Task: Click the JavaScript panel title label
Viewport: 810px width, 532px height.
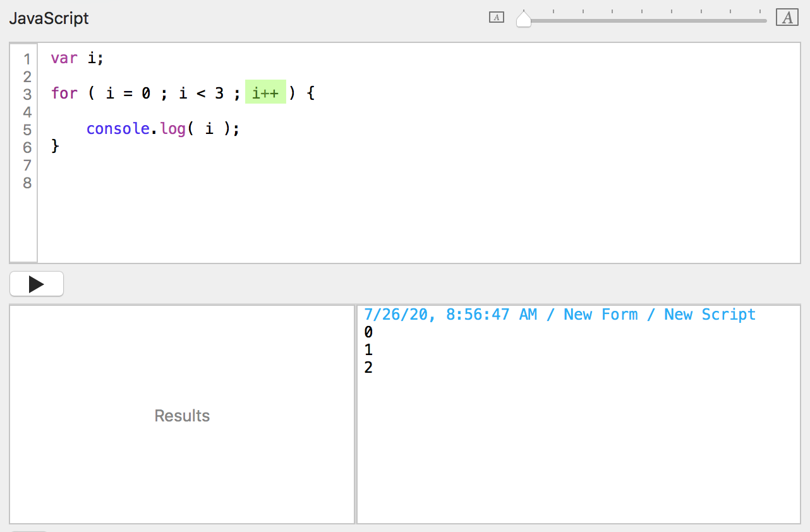Action: 49,18
